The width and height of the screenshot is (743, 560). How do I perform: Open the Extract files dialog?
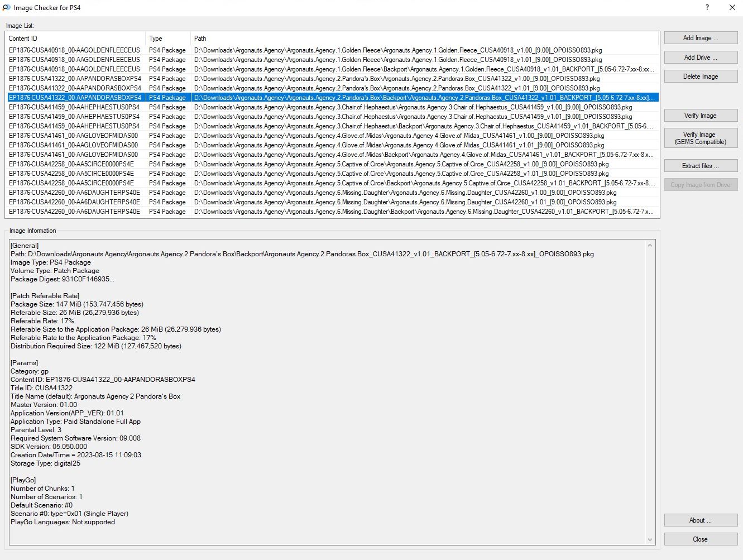pyautogui.click(x=701, y=166)
